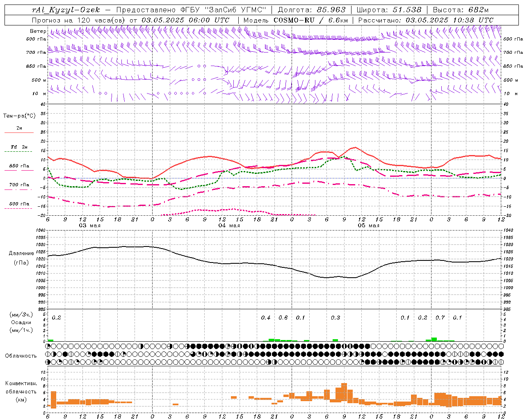Screen dimensions: 525x420
Task: Click the (мм/1ч.) unit label
Action: tap(21, 330)
